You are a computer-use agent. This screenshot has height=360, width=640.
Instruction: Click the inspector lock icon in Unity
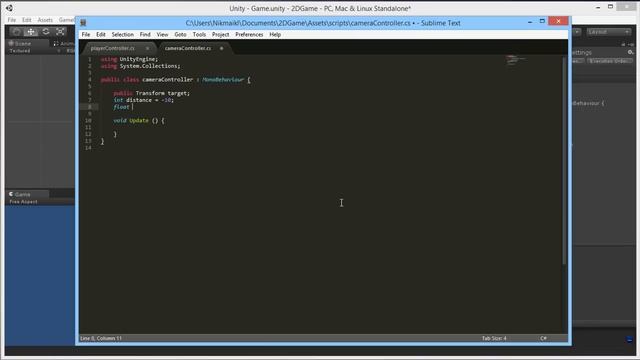click(623, 44)
